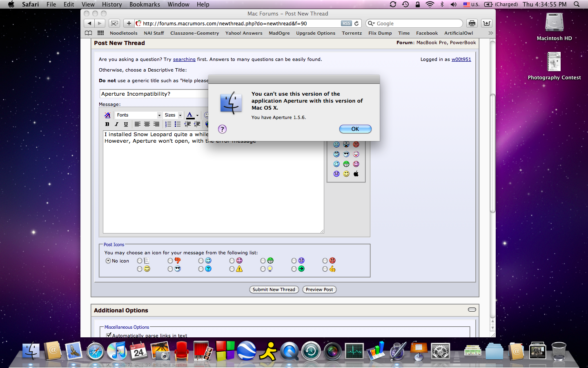Screen dimensions: 588x368
Task: Reload the page in address bar
Action: (356, 24)
